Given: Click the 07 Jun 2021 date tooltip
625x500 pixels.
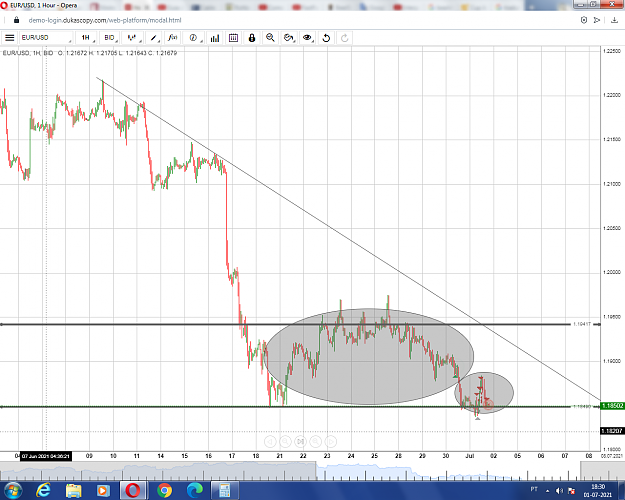Looking at the screenshot, I should [x=46, y=456].
